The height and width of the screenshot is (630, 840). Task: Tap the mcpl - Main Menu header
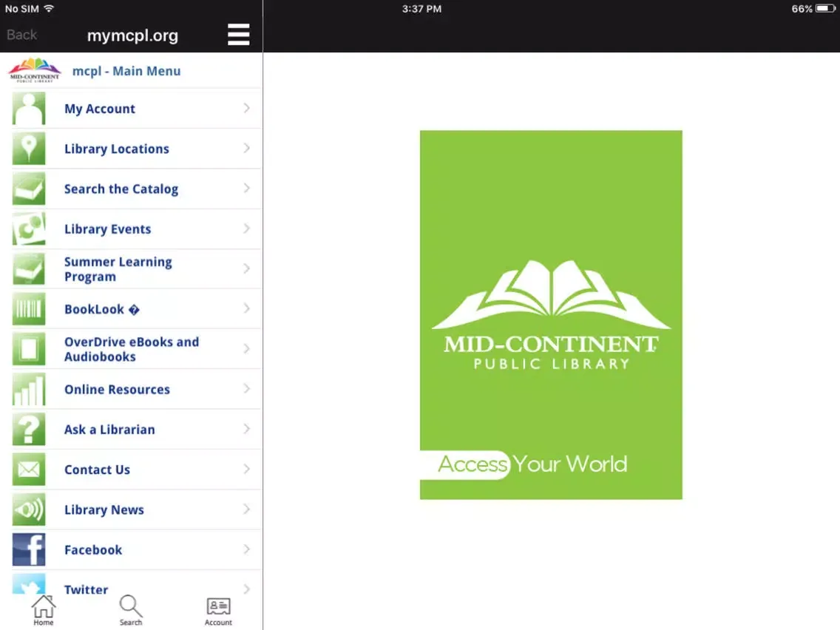126,71
